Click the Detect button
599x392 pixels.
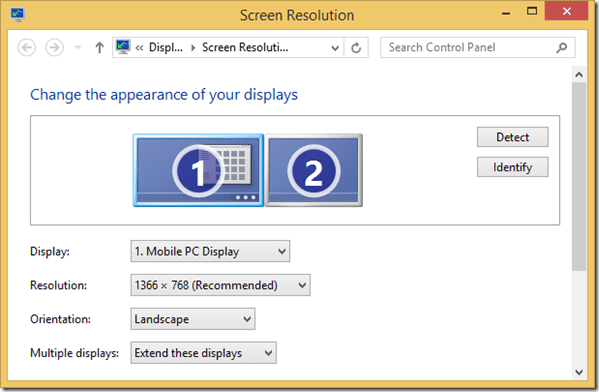point(512,137)
